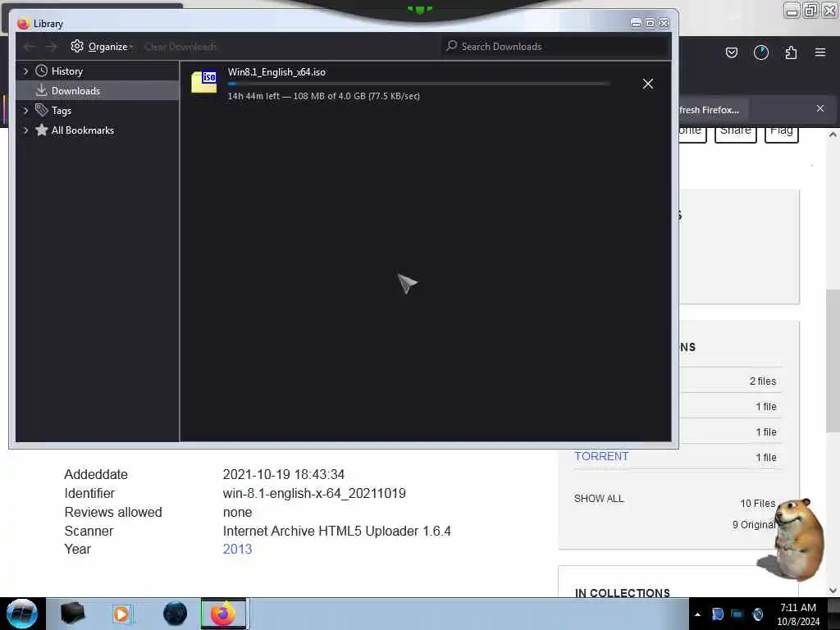Click the IN COLLECTIONS heading

point(623,592)
